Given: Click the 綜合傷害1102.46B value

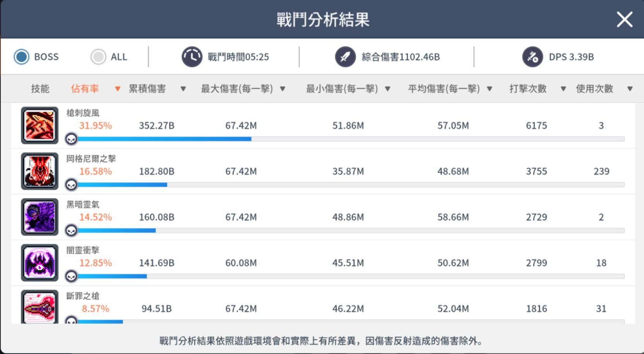Looking at the screenshot, I should point(401,57).
